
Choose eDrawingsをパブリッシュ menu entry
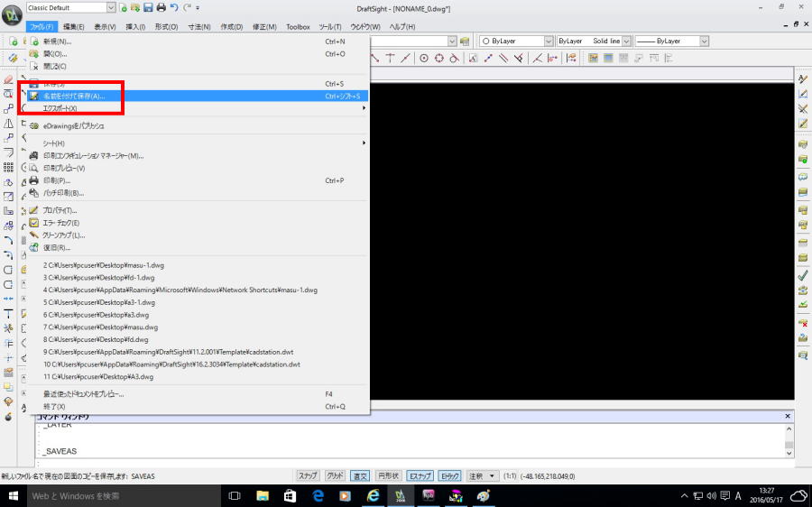(x=198, y=125)
